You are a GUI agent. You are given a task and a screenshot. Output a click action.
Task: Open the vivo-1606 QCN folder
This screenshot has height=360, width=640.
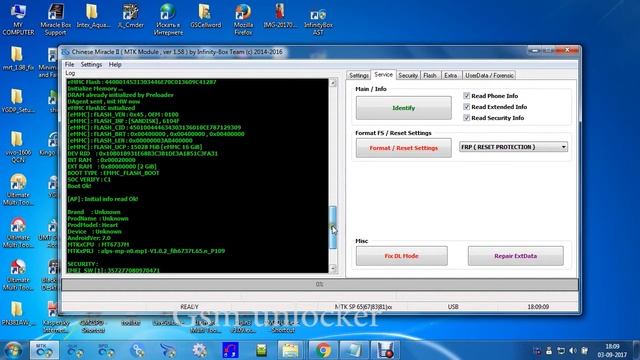click(18, 147)
